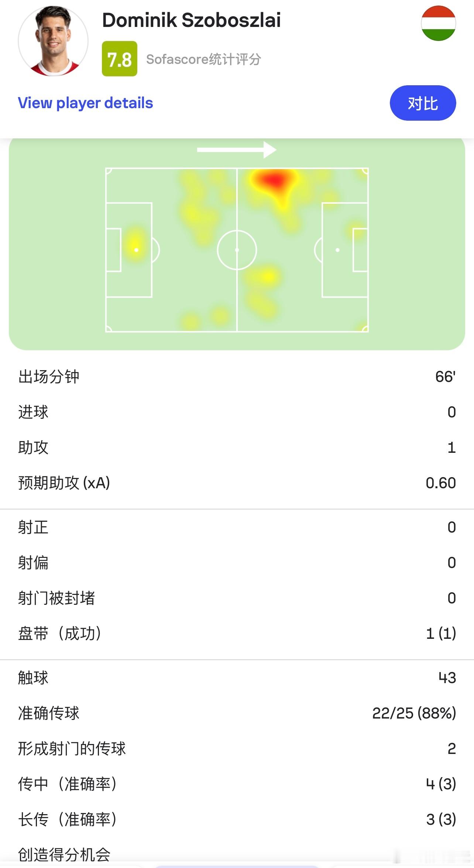Screen dimensions: 474x868
Task: Tap the player name Dominik Szoboszlai
Action: click(191, 20)
